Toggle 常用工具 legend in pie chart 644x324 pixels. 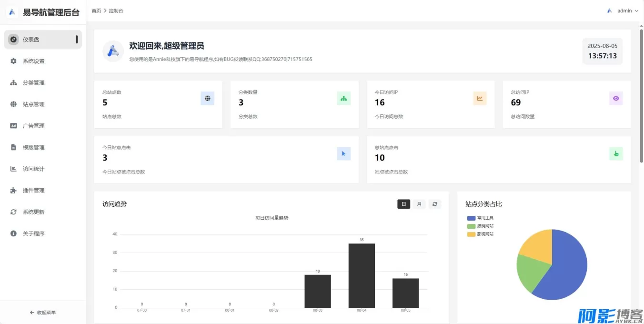[x=480, y=218]
